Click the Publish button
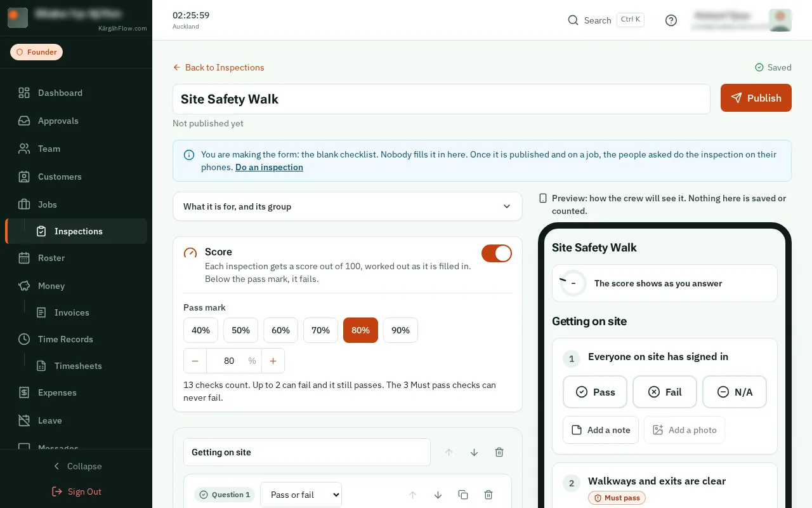Viewport: 812px width, 508px height. 756,98
